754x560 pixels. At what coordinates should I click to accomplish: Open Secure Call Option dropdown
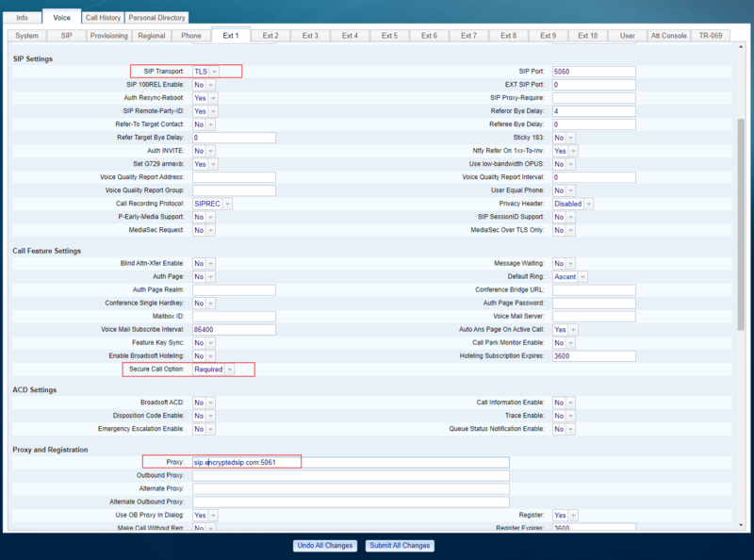point(214,370)
